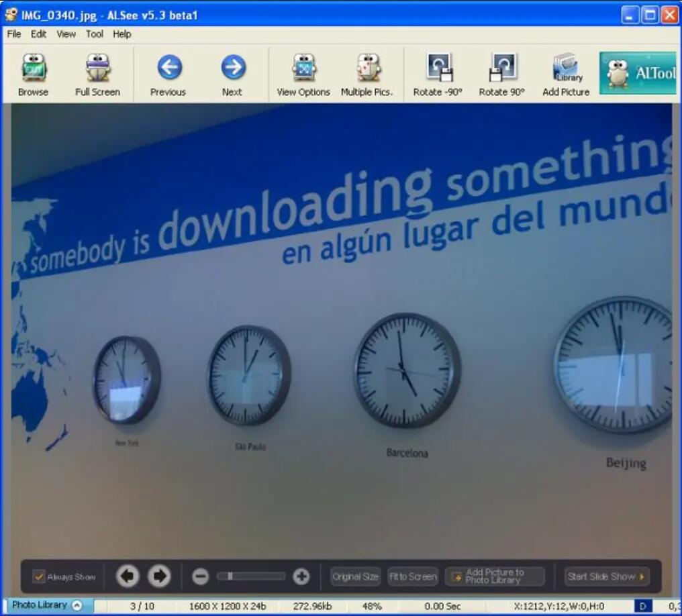Image resolution: width=682 pixels, height=616 pixels.
Task: Switch to Full Screen view
Action: (x=97, y=74)
